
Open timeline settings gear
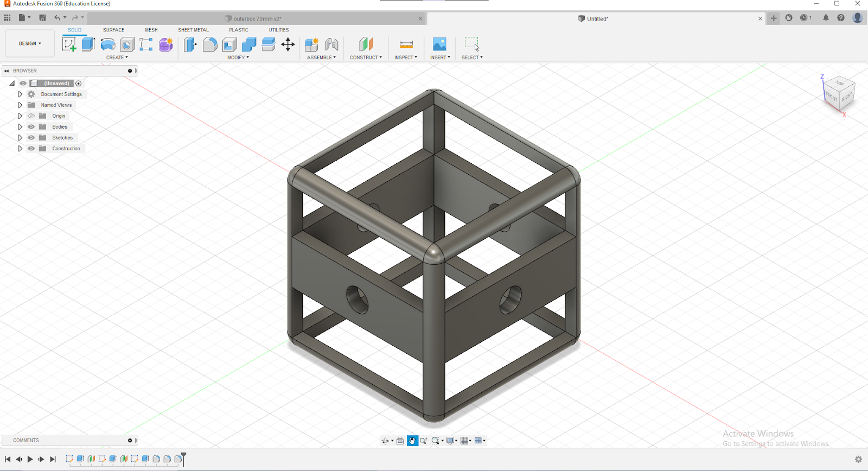click(x=858, y=459)
